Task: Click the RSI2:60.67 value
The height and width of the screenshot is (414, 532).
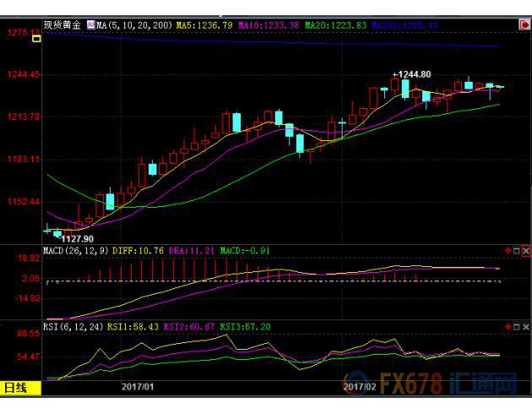Action: pyautogui.click(x=189, y=327)
